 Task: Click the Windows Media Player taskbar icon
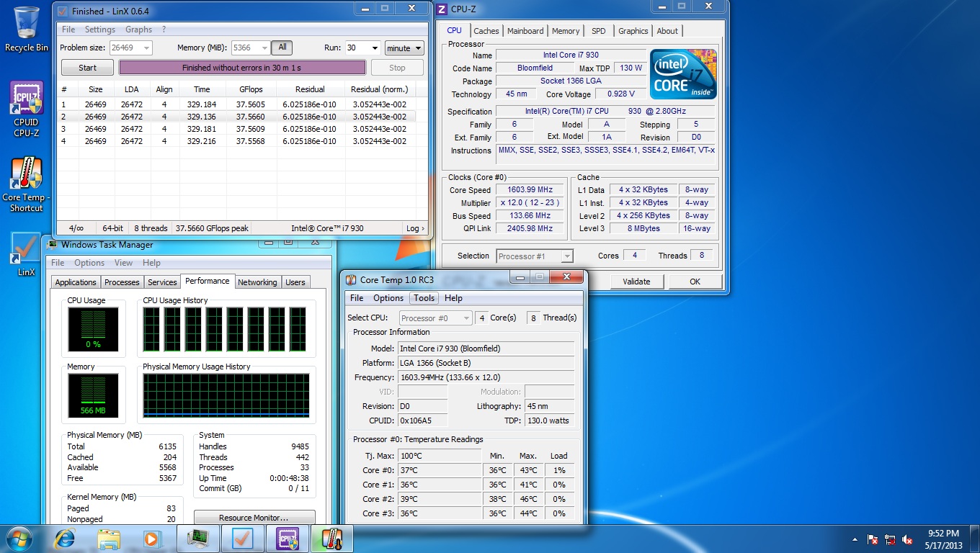coord(151,539)
